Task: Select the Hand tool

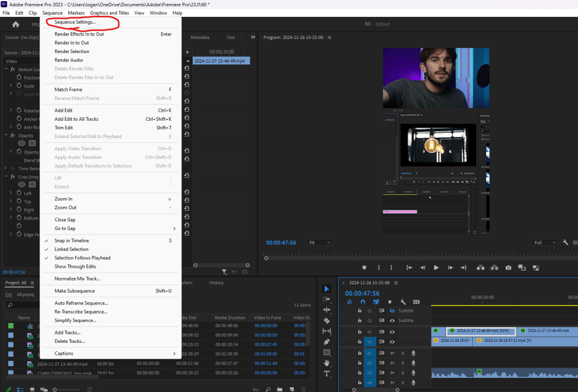Action: pos(327,363)
